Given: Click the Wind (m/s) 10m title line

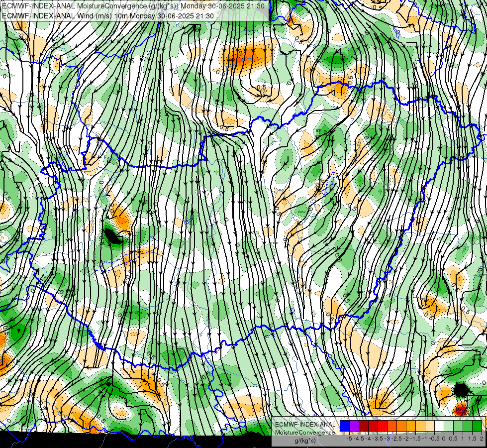Looking at the screenshot, I should tap(108, 15).
